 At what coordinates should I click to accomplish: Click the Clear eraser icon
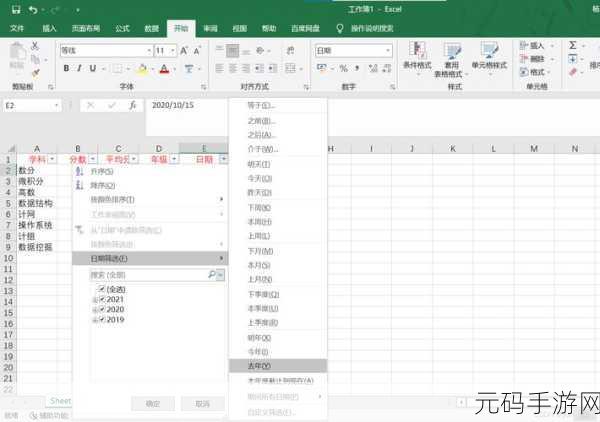[x=573, y=72]
